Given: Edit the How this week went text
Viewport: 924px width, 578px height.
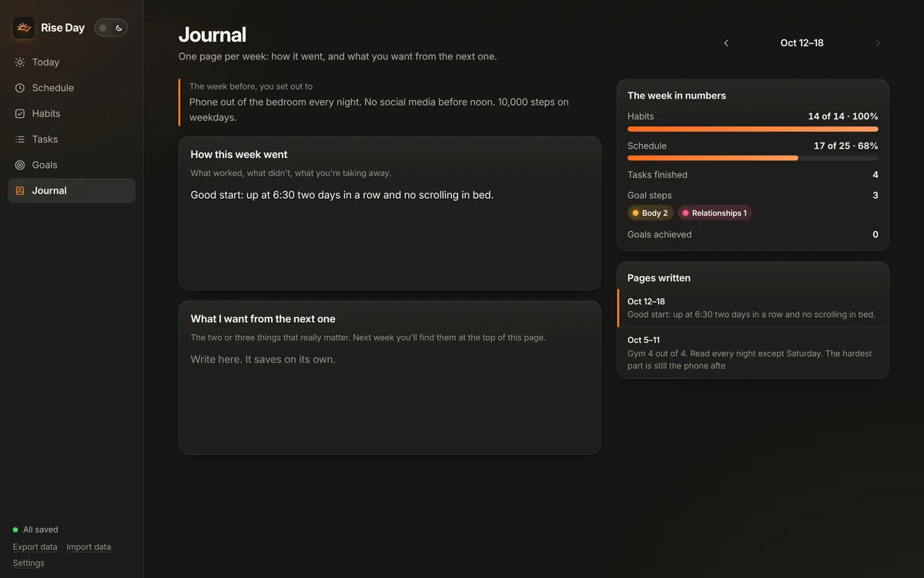Looking at the screenshot, I should pos(390,234).
